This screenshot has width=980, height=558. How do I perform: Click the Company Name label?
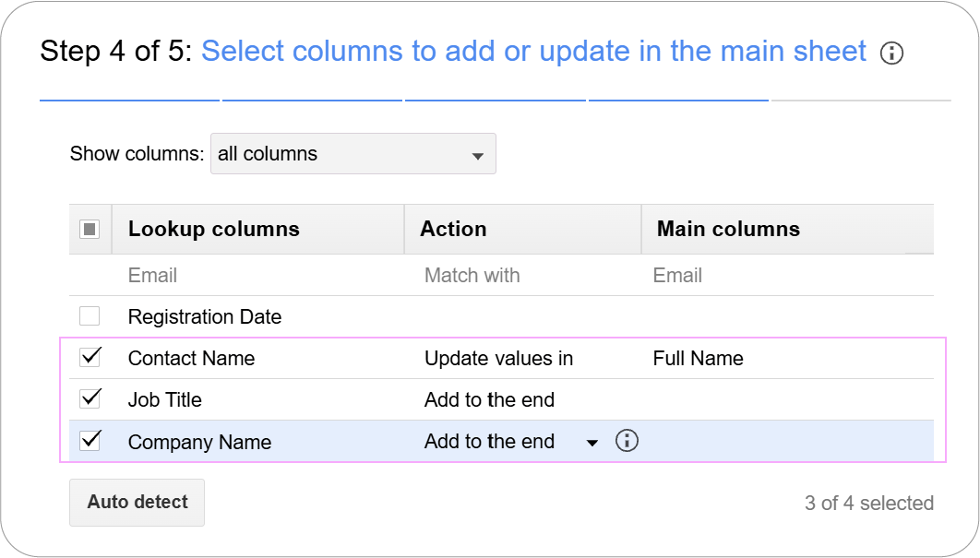tap(199, 443)
